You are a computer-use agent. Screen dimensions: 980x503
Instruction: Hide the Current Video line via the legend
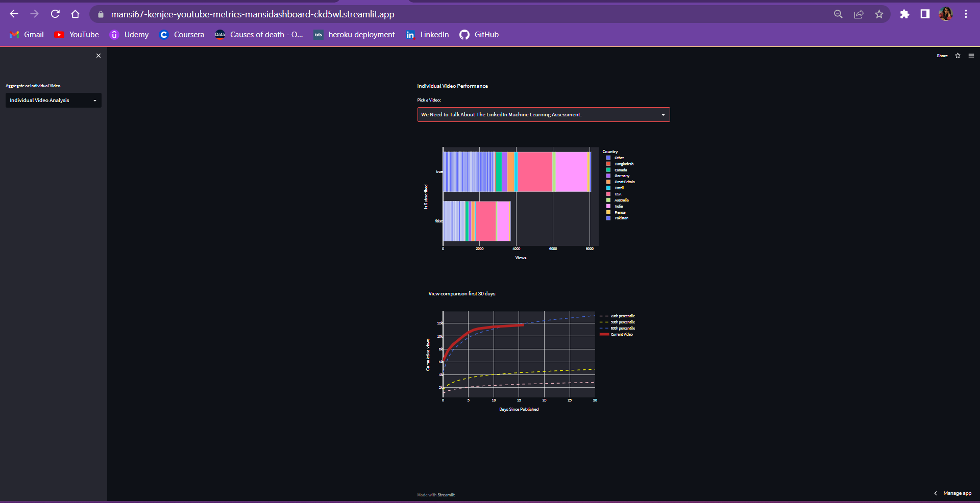pos(619,334)
